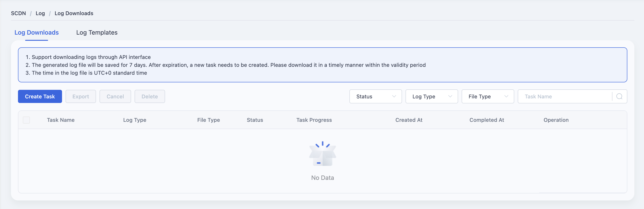This screenshot has height=209, width=644.
Task: Click notice line about 7 days validity
Action: [x=226, y=65]
